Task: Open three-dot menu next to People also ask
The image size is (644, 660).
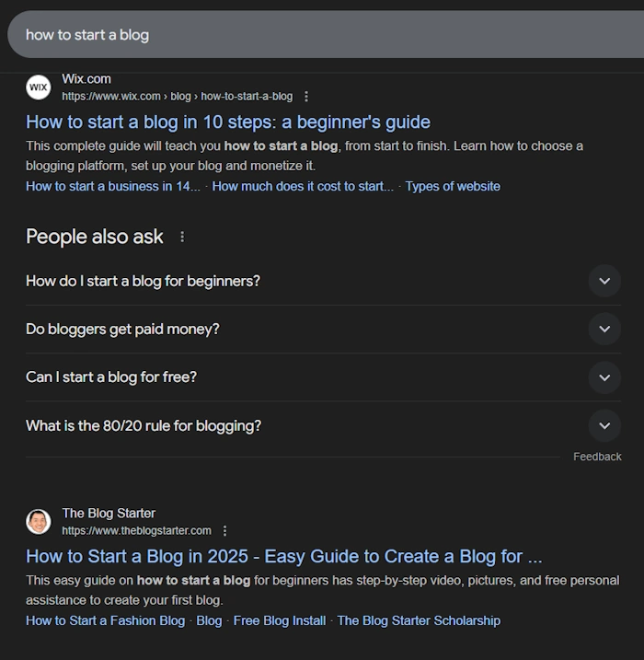Action: (x=182, y=237)
